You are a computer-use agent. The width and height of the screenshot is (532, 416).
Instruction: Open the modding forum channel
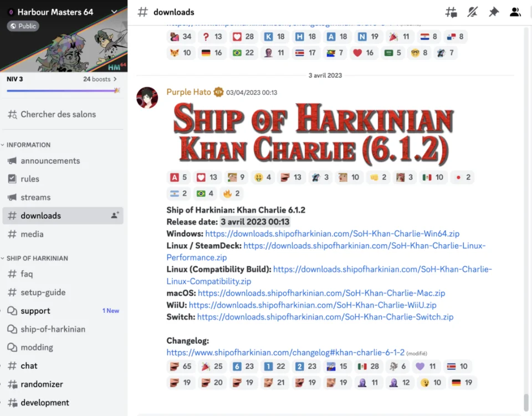(x=63, y=347)
